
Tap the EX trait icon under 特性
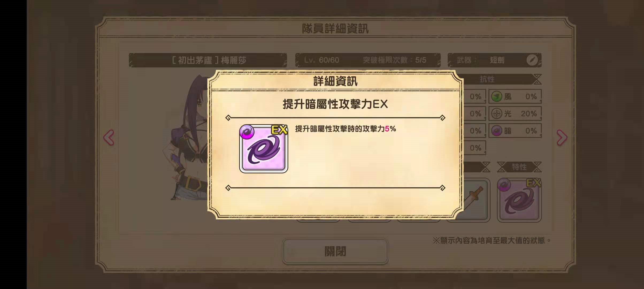click(x=519, y=200)
